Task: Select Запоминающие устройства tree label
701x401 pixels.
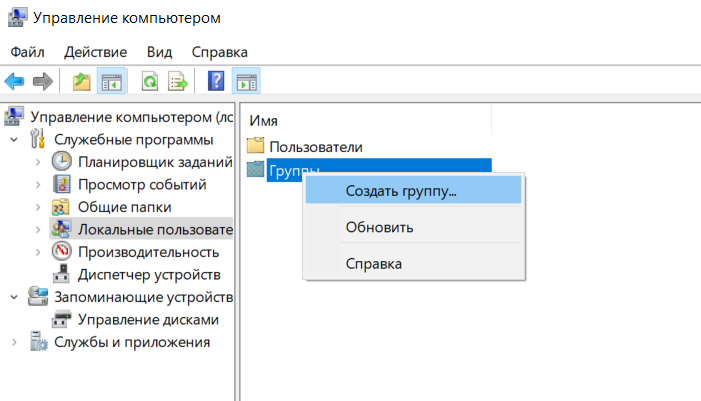Action: point(144,297)
